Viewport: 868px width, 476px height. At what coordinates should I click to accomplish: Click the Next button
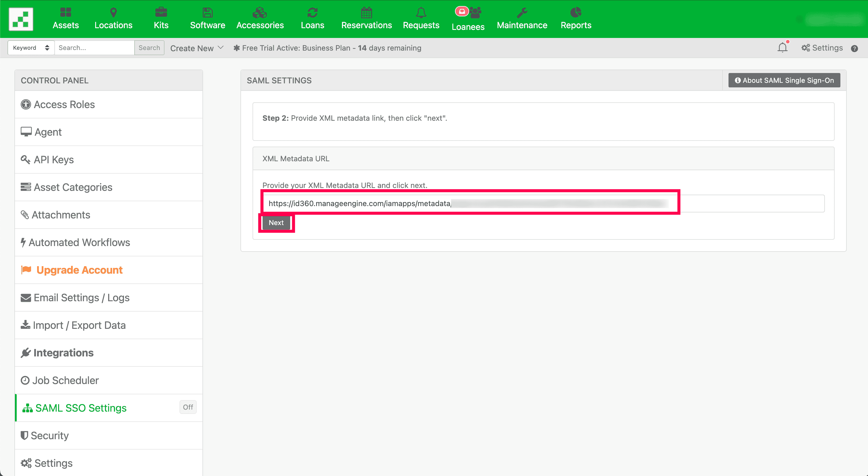[276, 223]
